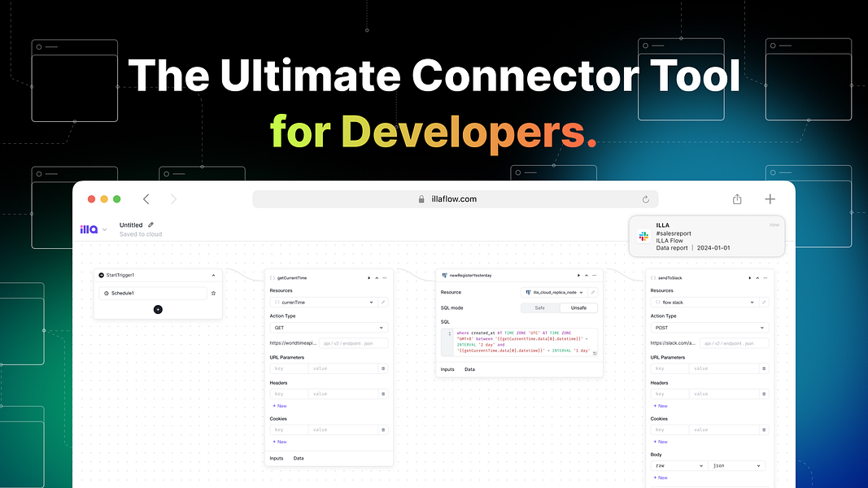Click Headers value field in sendToSlack
Viewport: 868px width, 488px height.
[x=724, y=394]
